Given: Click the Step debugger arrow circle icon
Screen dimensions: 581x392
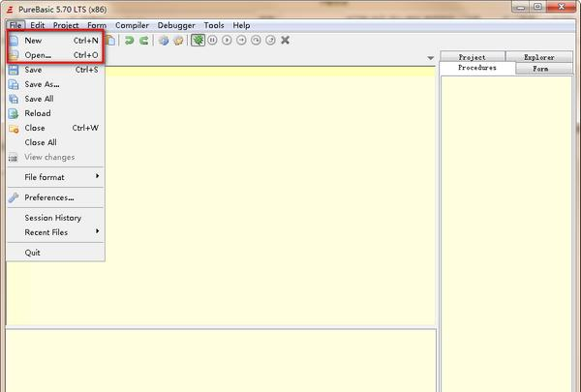Looking at the screenshot, I should 241,40.
